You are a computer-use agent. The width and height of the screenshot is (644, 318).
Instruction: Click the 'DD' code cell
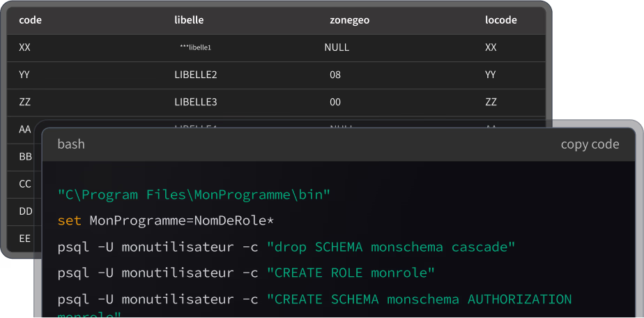(25, 211)
